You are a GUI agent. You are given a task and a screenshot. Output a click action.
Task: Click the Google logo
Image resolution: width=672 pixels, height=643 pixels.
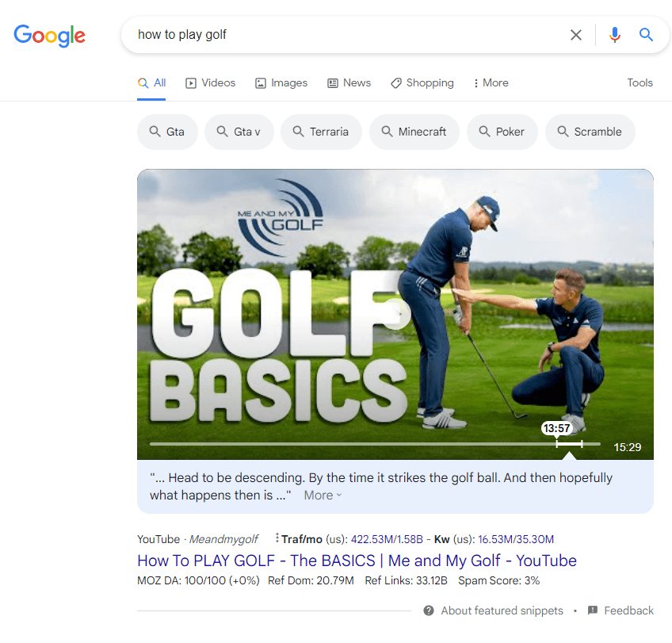point(49,36)
